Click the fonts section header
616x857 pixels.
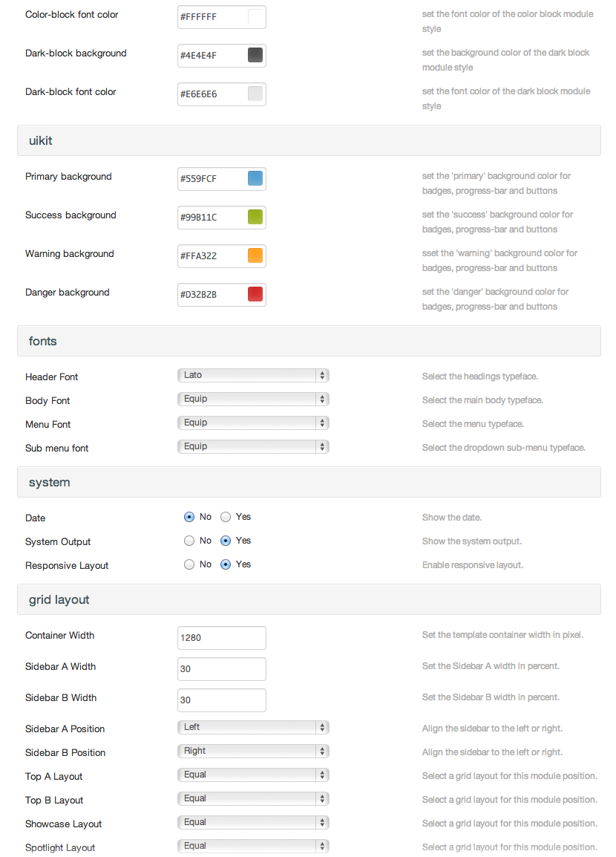[309, 341]
